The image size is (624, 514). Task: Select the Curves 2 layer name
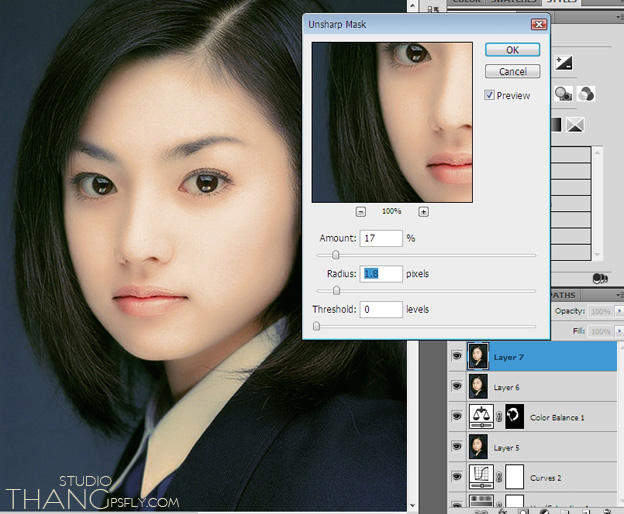click(546, 478)
